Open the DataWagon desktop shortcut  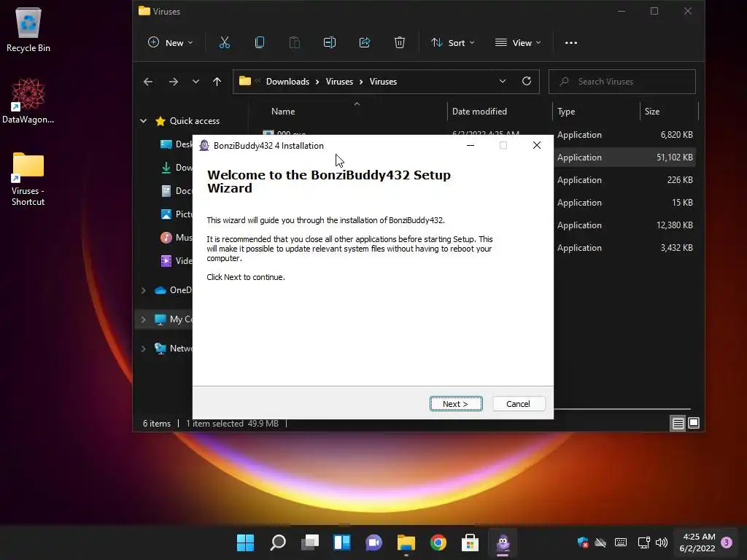tap(28, 101)
